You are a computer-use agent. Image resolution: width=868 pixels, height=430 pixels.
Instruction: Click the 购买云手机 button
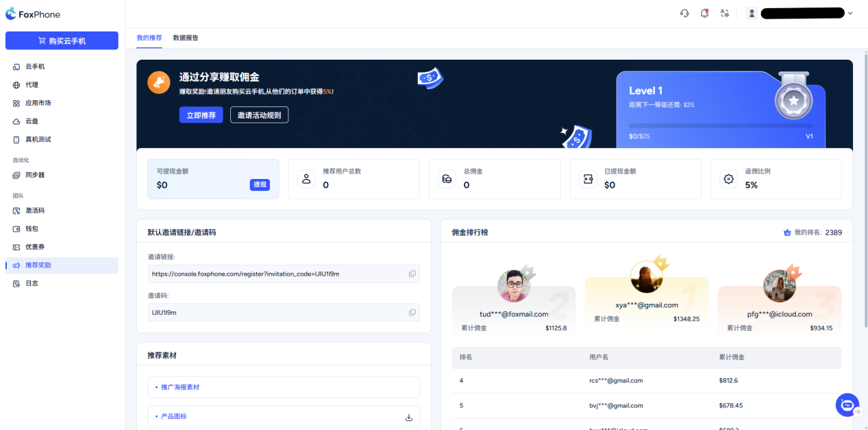[x=62, y=41]
